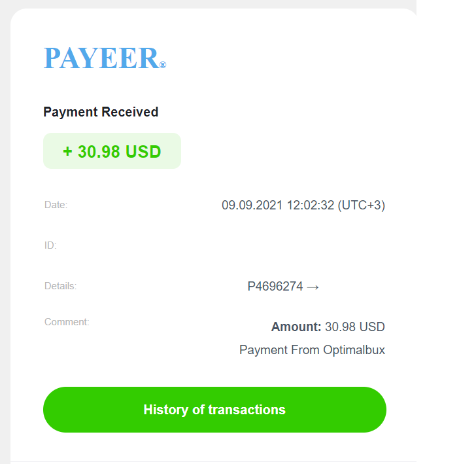476x464 pixels.
Task: Click the Payment Received heading
Action: 101,112
